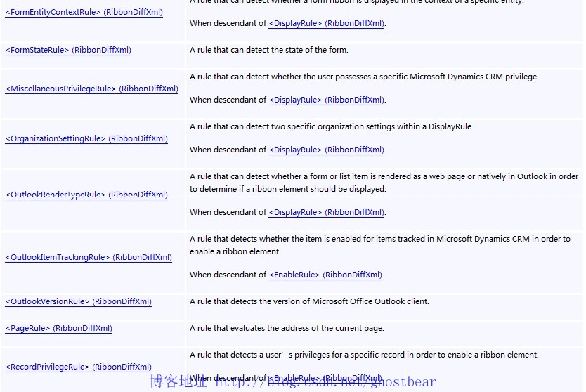The image size is (586, 392).
Task: Open DisplayRule link in MiscellaneousPrivilegeRule row
Action: 326,100
